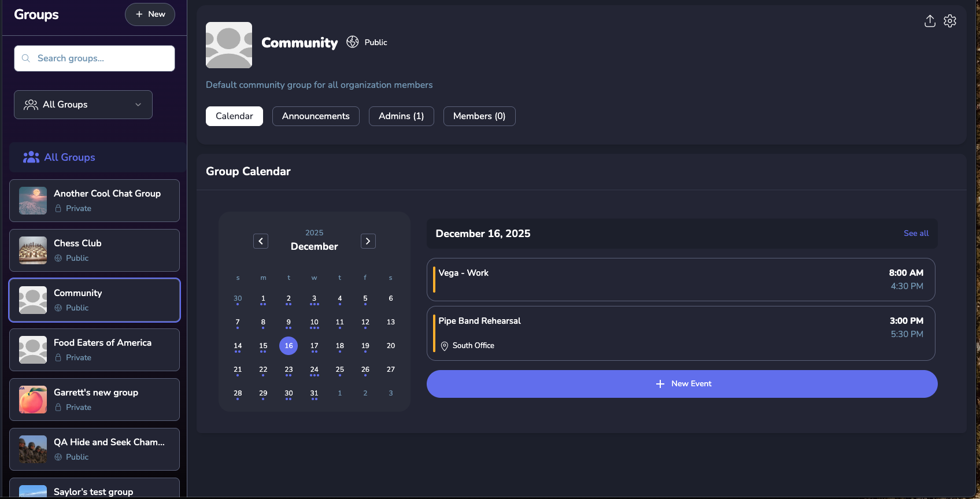Click the December 16, 2025 date heading
980x499 pixels.
483,234
